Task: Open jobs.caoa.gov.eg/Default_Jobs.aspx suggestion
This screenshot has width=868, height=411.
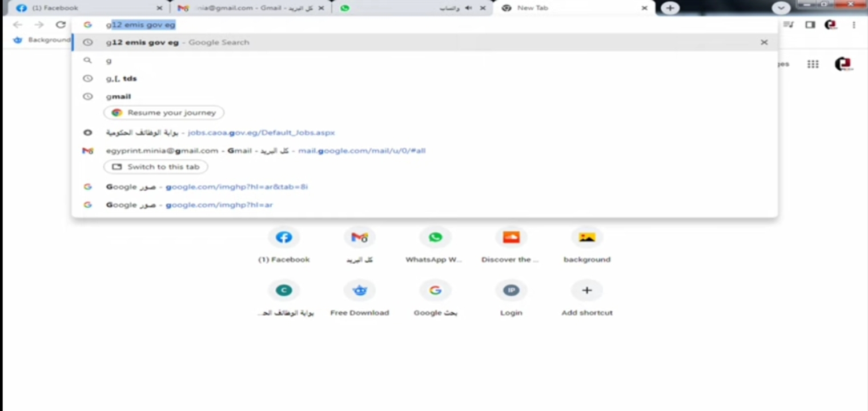Action: [x=425, y=132]
